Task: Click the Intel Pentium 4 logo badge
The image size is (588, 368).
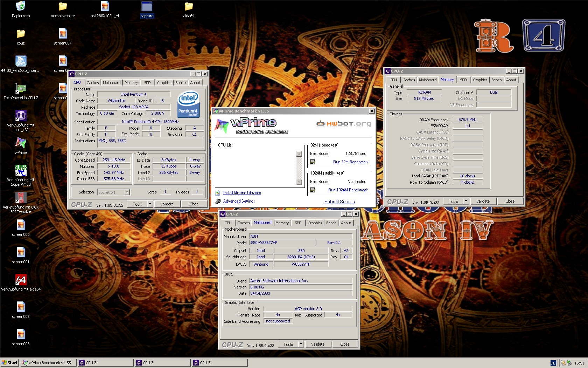Action: (x=189, y=104)
